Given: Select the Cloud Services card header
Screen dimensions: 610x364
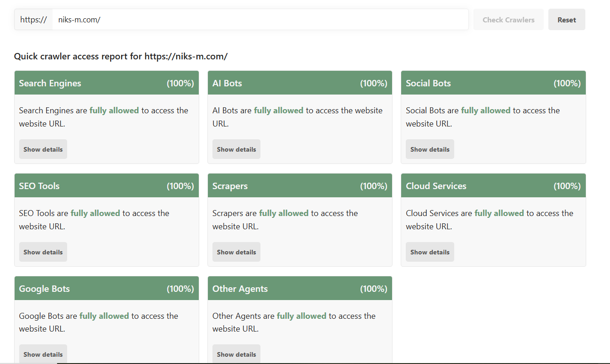Looking at the screenshot, I should point(493,186).
